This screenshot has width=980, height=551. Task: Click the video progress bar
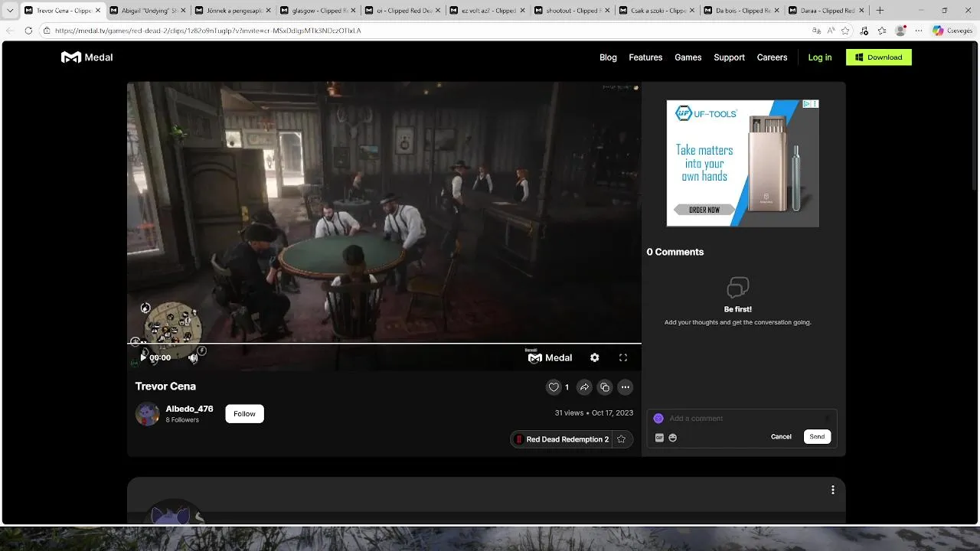click(384, 343)
